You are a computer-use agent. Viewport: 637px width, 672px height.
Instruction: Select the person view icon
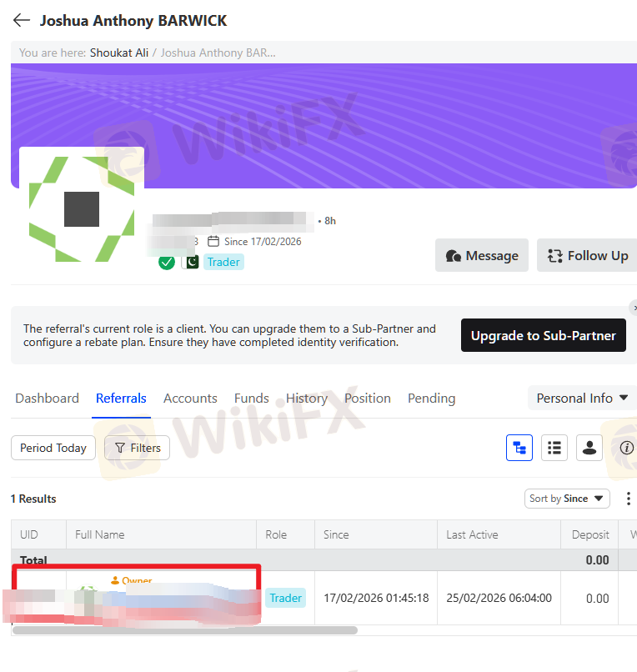[589, 448]
